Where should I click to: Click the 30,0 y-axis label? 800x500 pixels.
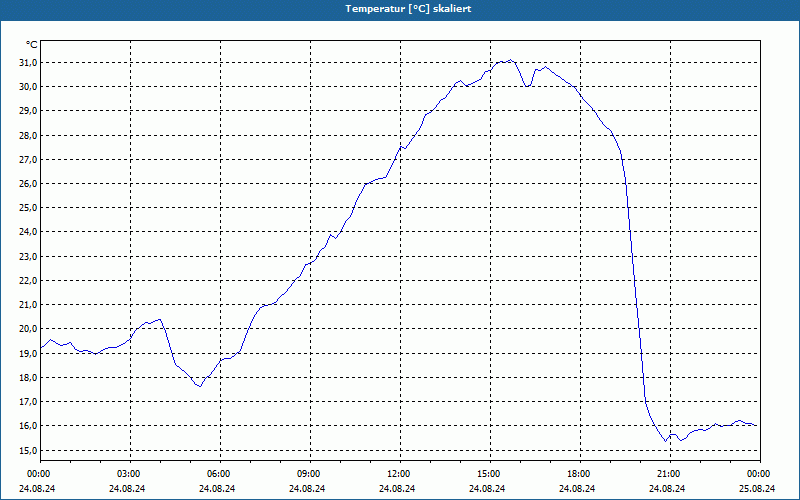coord(28,87)
